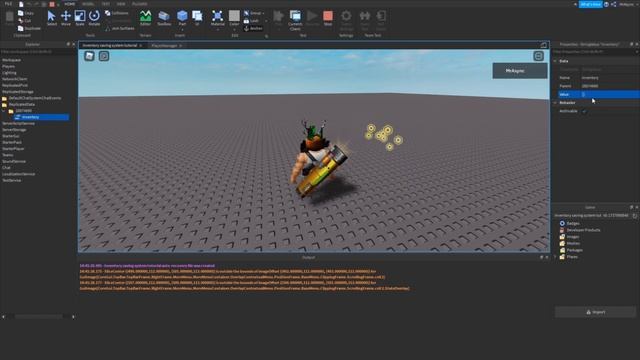Image resolution: width=640 pixels, height=360 pixels.
Task: Select ServerScriptService in Explorer
Action: tap(18, 123)
